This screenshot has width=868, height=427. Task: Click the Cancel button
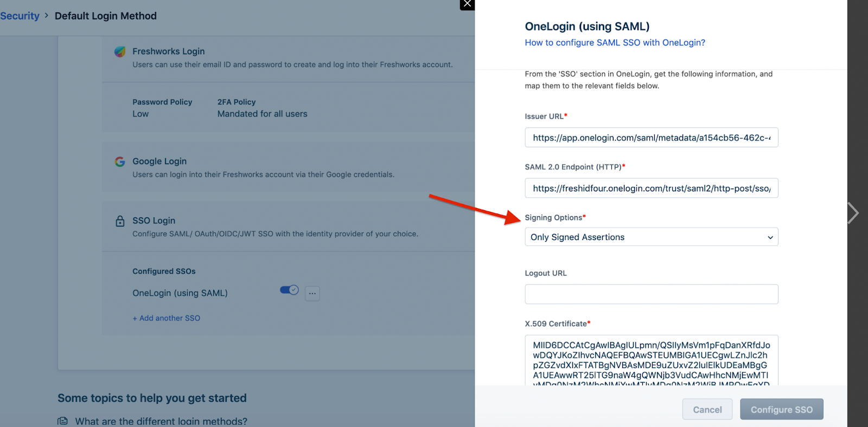(x=707, y=409)
